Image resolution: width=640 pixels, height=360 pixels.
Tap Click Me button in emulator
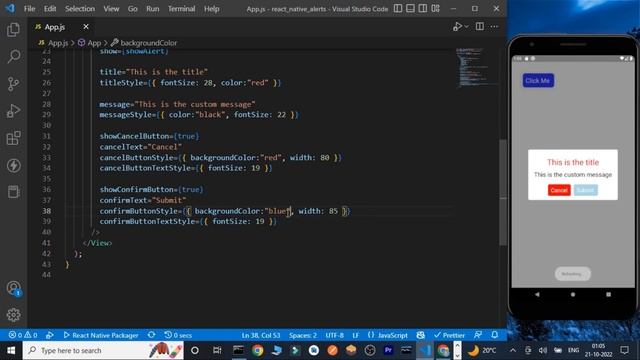[538, 80]
